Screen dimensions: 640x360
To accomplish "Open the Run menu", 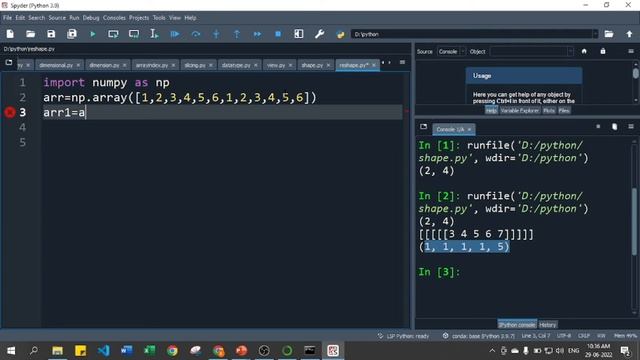I will coord(74,18).
